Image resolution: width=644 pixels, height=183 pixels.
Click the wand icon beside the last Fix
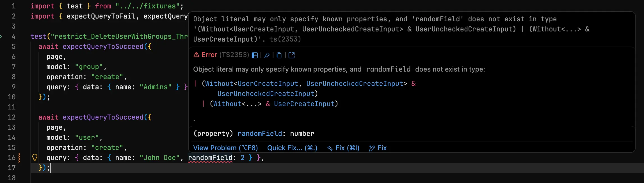point(372,148)
